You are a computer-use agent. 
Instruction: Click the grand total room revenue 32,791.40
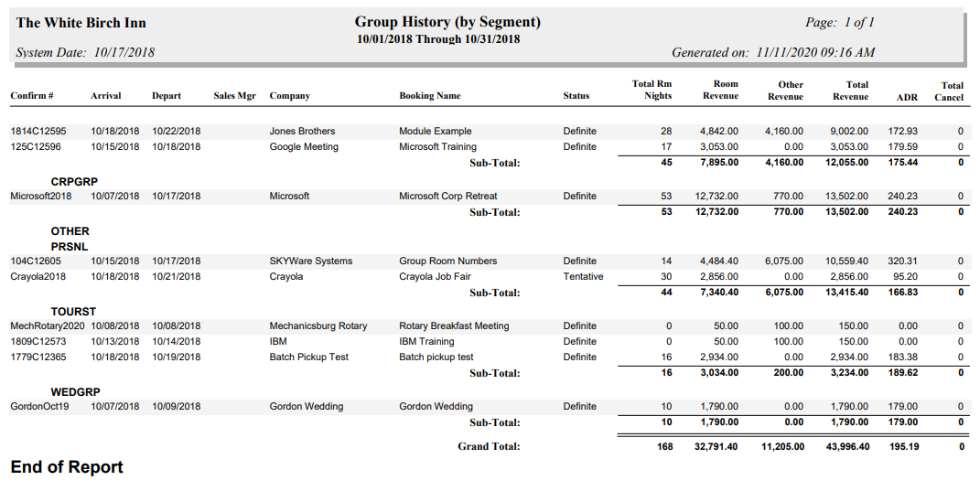(716, 447)
